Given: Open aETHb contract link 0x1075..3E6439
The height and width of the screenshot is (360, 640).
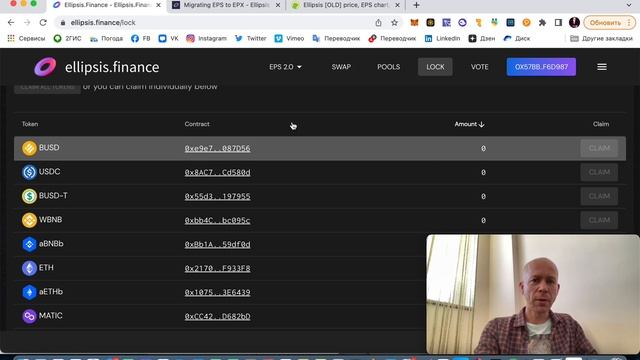Looking at the screenshot, I should (x=217, y=292).
